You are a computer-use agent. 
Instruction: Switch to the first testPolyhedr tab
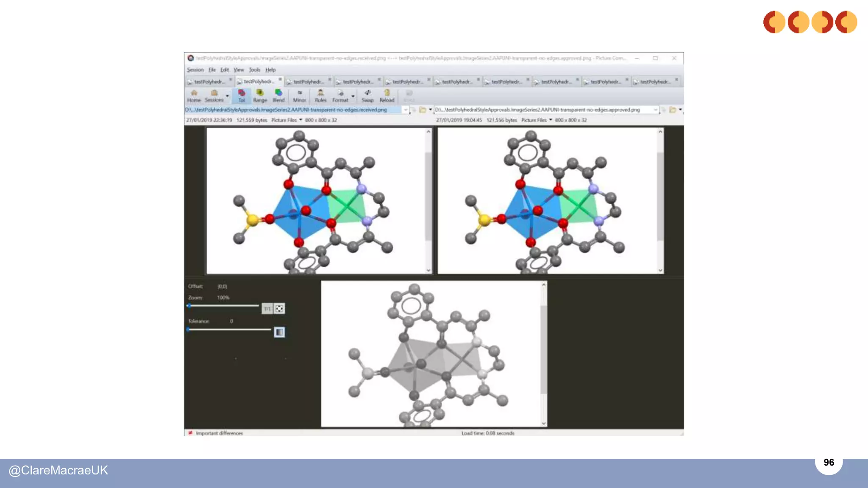point(209,81)
